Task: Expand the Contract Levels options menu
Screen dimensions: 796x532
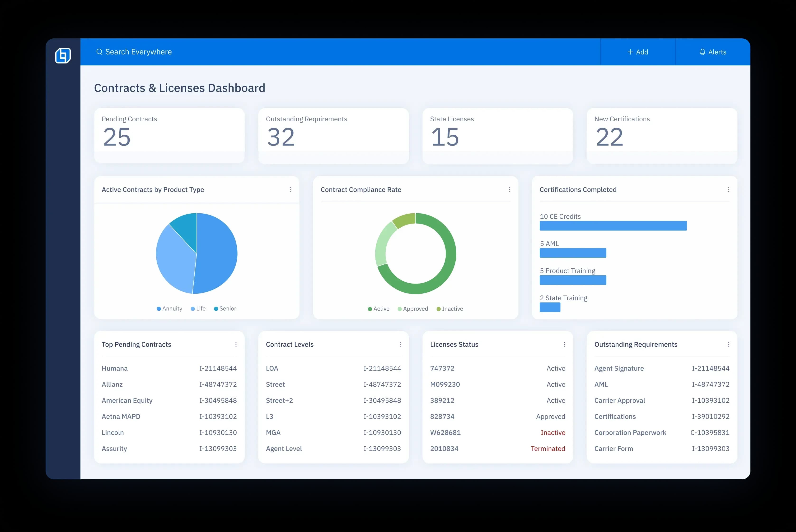Action: pyautogui.click(x=400, y=344)
